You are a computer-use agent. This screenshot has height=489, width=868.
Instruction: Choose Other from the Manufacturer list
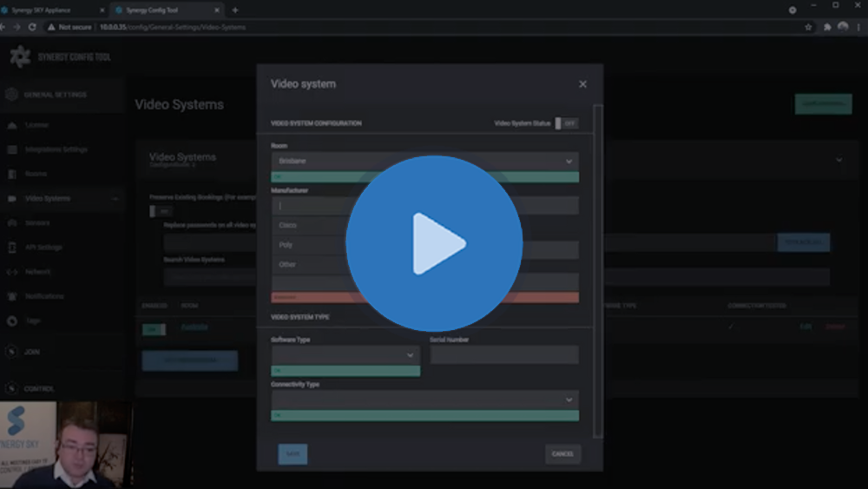point(286,265)
